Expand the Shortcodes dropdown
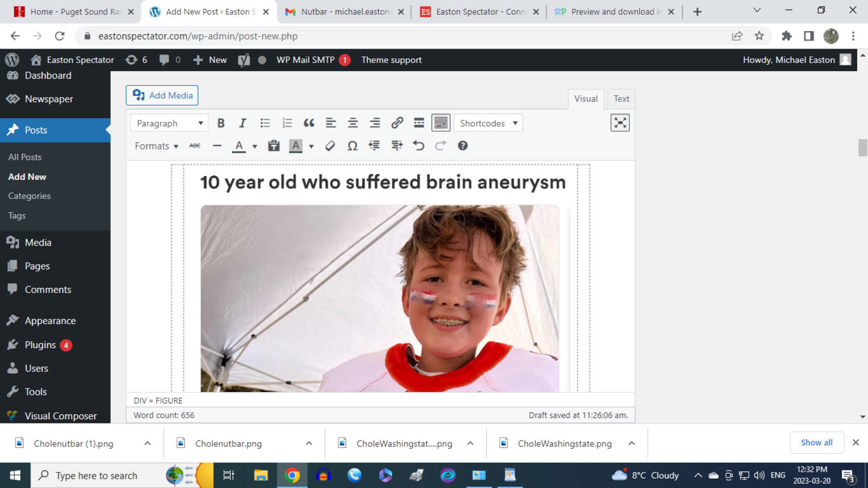 click(x=488, y=123)
